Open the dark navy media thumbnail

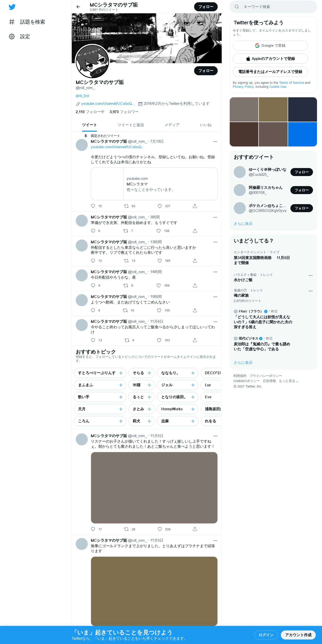(302, 109)
